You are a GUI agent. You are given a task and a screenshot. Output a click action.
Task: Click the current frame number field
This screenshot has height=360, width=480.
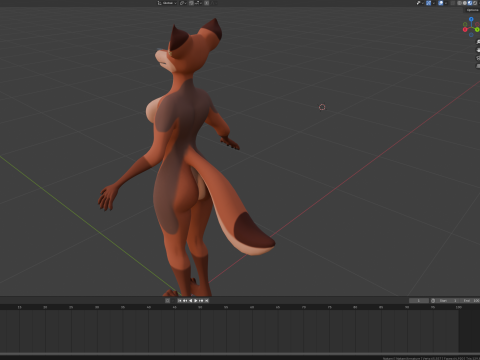[419, 301]
